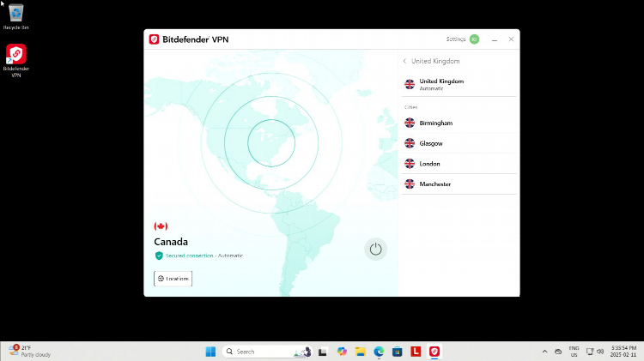Click the taskbar Search box
The height and width of the screenshot is (361, 644).
(267, 352)
